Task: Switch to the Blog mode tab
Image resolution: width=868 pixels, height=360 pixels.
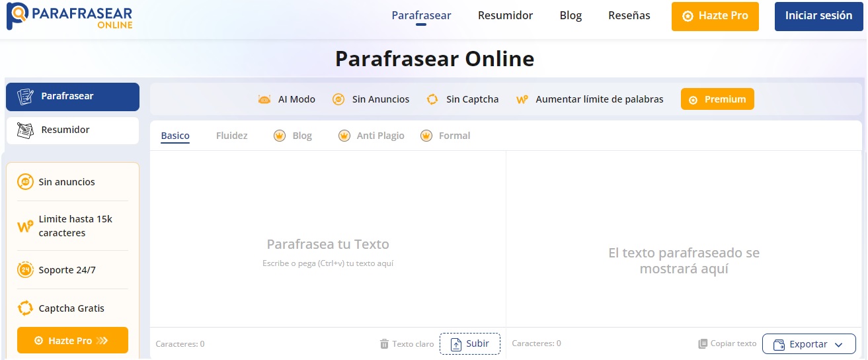Action: [302, 136]
